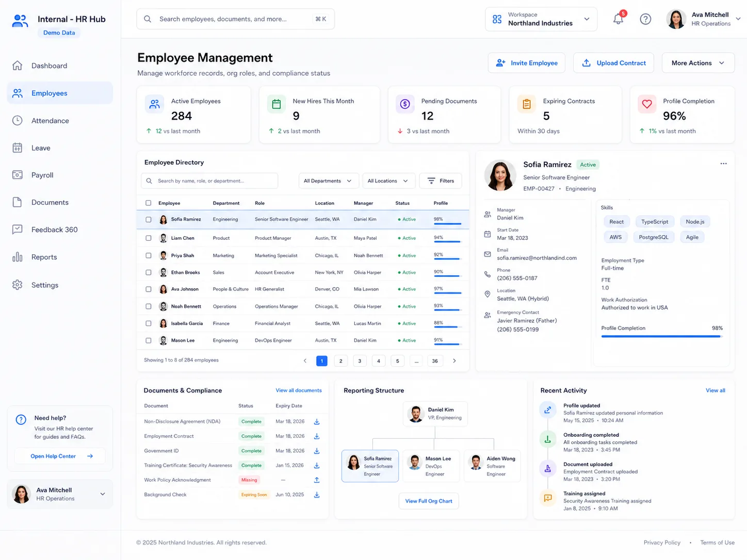Open Feedback 360 in the sidebar

[60, 230]
